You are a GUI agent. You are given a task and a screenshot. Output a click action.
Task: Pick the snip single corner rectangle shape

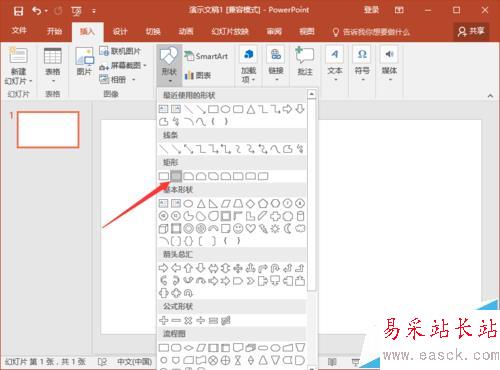tap(188, 176)
